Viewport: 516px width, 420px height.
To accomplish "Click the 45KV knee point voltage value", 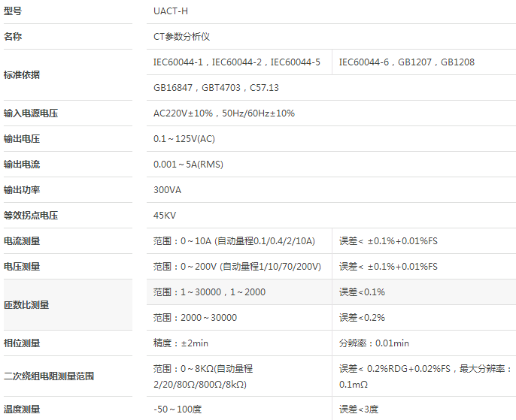I will [165, 216].
